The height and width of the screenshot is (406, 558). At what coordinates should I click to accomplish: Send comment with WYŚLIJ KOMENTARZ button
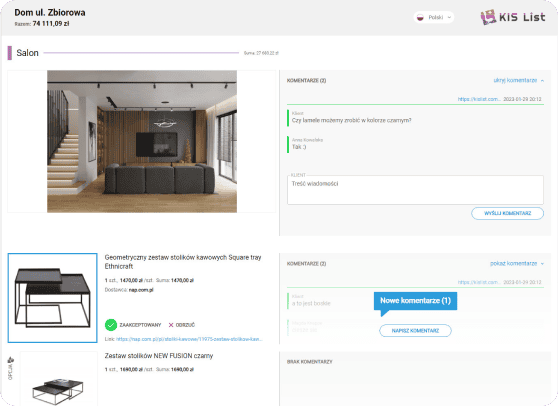(507, 213)
